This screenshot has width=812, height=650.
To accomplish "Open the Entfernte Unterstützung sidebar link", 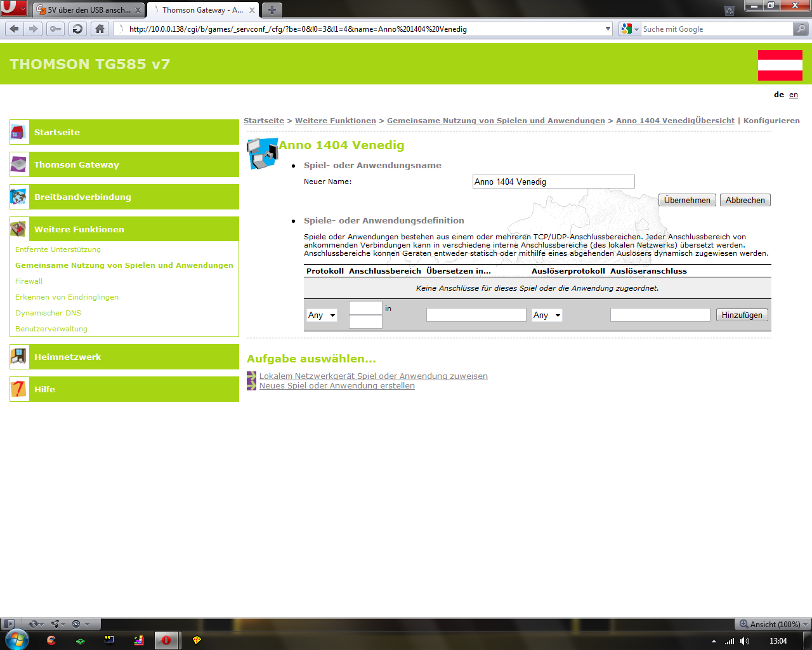I will pos(58,249).
